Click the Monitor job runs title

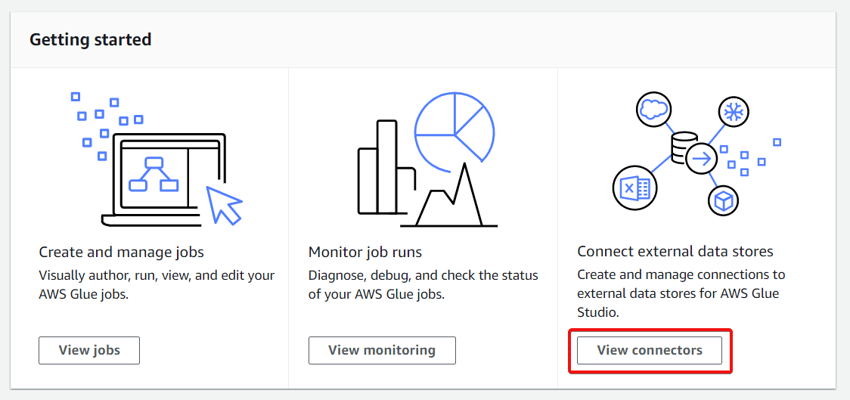(x=365, y=251)
